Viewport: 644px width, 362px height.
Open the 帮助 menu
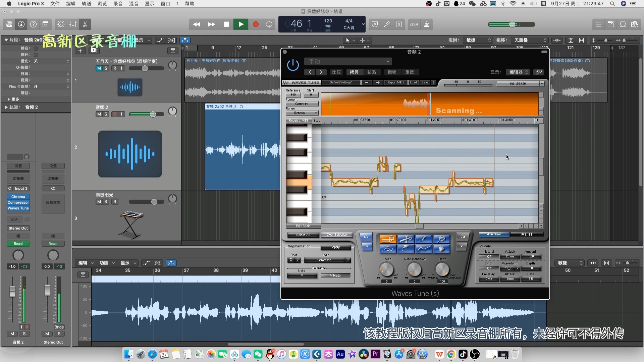190,4
